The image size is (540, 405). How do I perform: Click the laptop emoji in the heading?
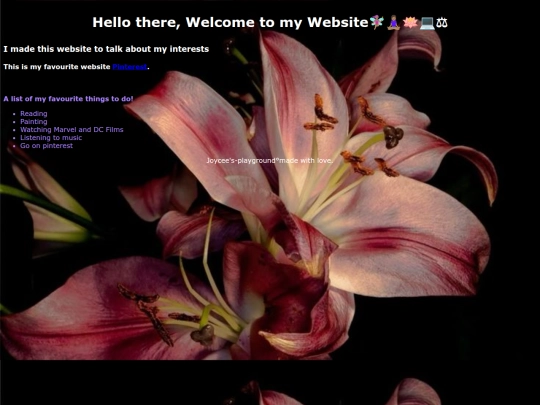pos(427,23)
